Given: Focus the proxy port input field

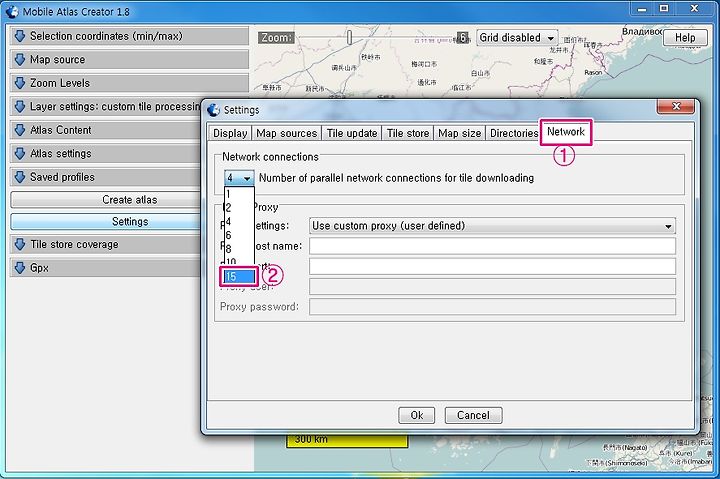Looking at the screenshot, I should click(492, 266).
